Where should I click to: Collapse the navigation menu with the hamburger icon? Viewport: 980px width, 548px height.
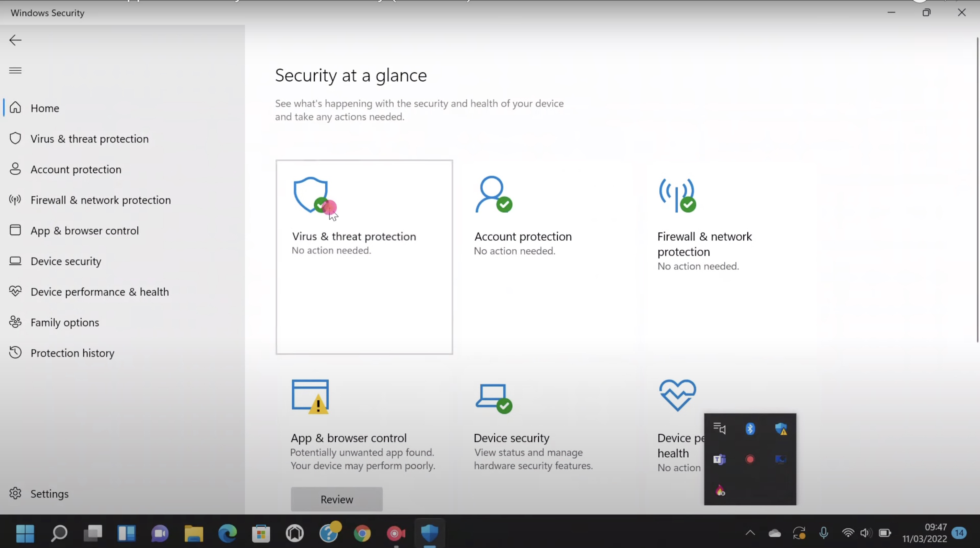pos(15,70)
